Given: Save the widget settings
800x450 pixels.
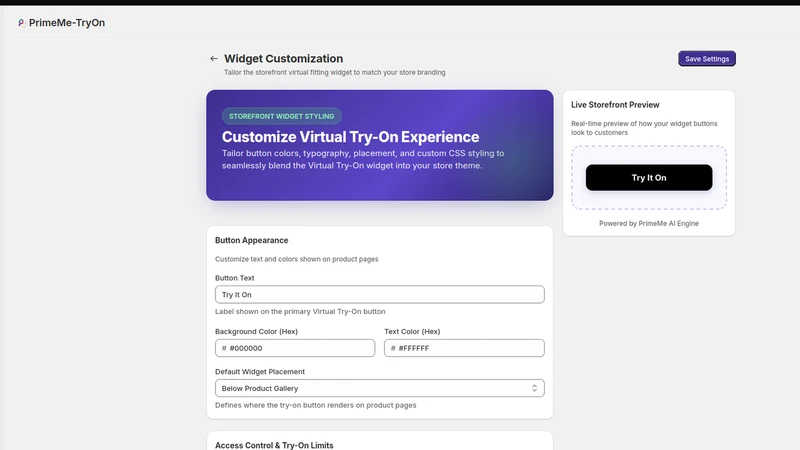Looking at the screenshot, I should tap(707, 59).
